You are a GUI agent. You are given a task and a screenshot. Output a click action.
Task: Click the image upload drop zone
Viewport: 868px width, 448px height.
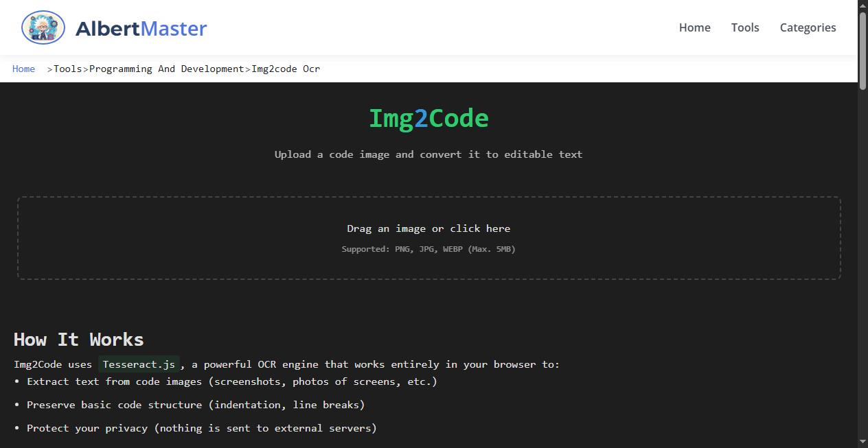(429, 237)
